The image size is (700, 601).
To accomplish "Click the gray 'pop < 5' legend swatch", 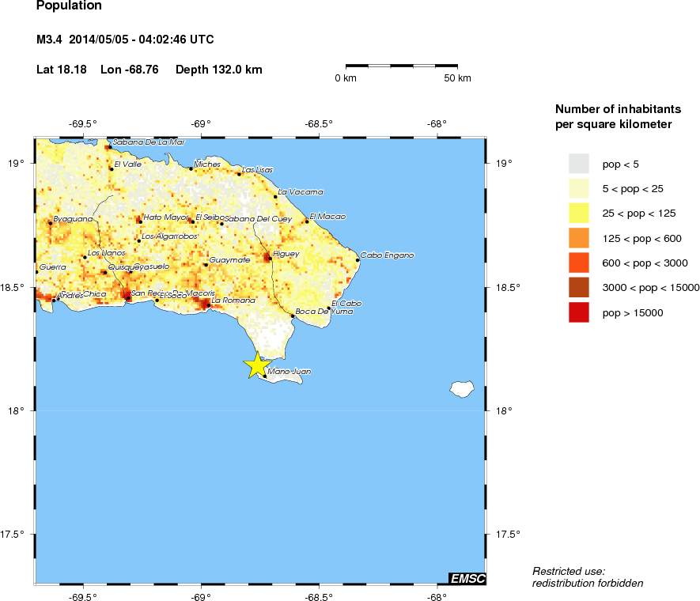I will [x=579, y=164].
